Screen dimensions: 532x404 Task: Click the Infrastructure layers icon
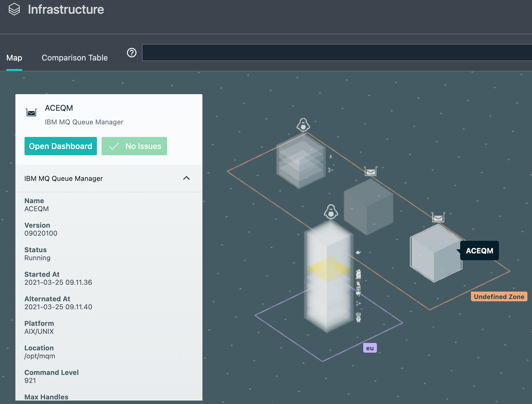coord(14,9)
